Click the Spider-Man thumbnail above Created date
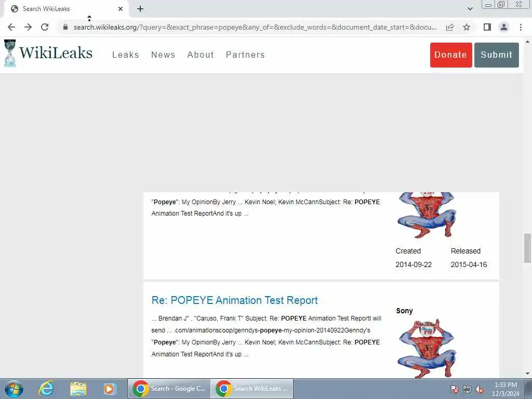 (x=427, y=215)
